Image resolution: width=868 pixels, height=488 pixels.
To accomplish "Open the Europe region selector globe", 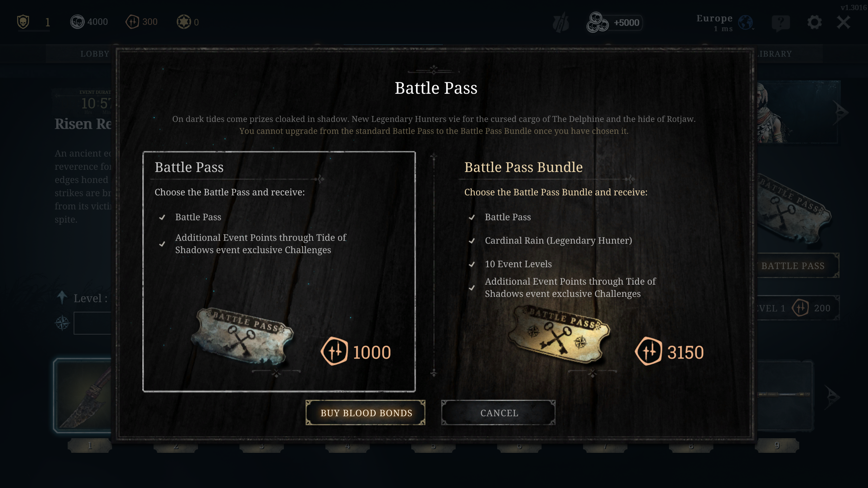I will (746, 23).
